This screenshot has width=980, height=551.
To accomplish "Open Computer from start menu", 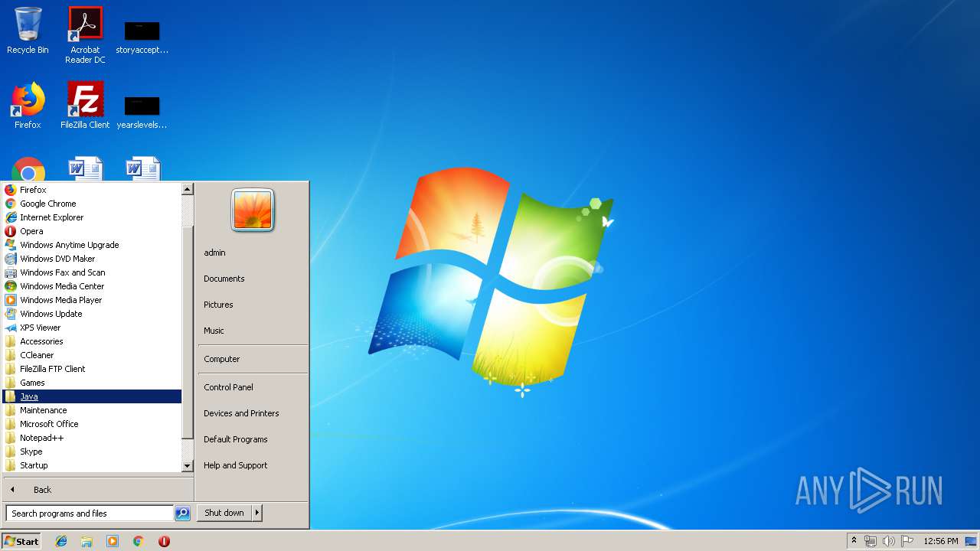I will click(253, 359).
